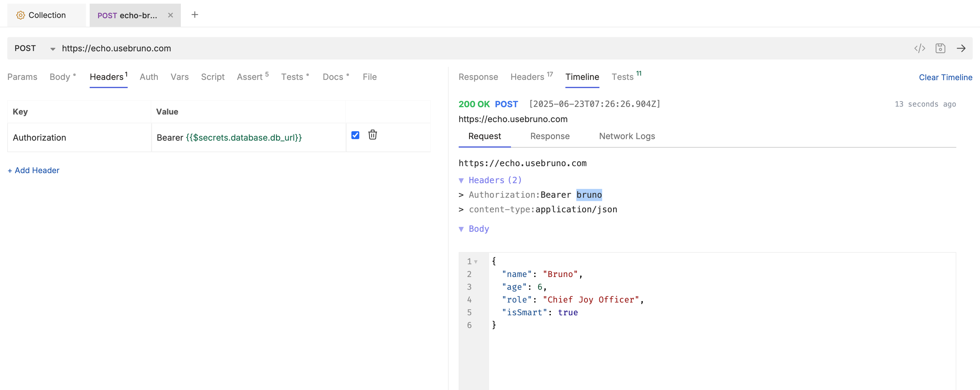Delete the Authorization header row
980x390 pixels.
(x=372, y=135)
